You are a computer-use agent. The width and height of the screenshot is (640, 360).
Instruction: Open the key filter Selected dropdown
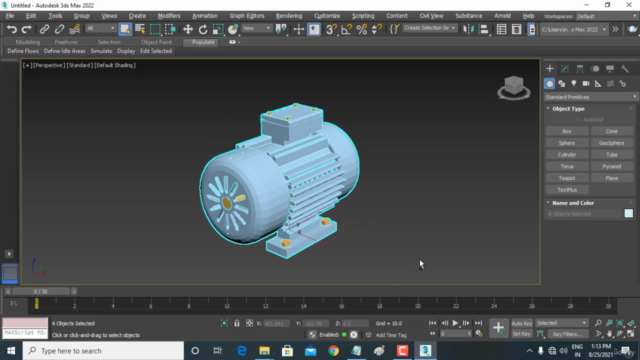[x=562, y=323]
